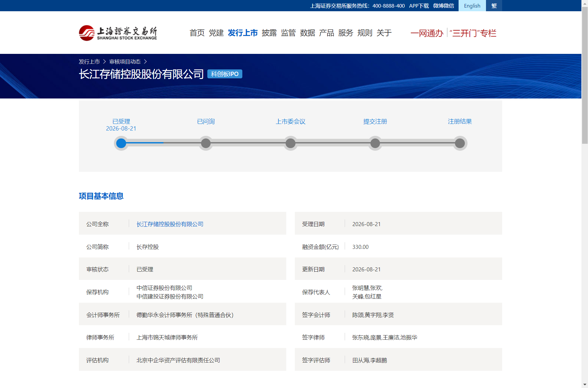Click 北京中企华资产评估有限责任公司 appraiser
Viewport: 588px width, 388px height.
point(178,360)
